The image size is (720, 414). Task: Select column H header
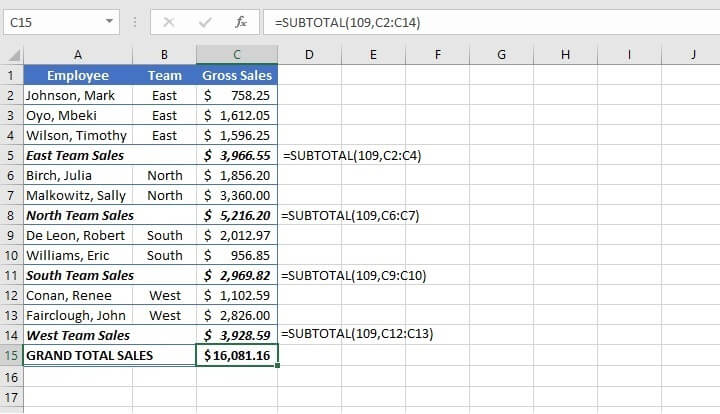pyautogui.click(x=565, y=55)
